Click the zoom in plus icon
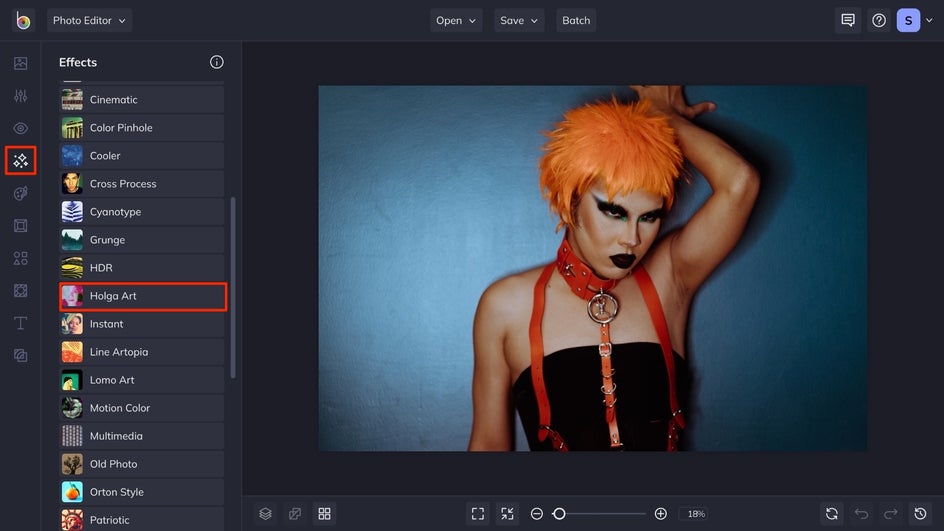Screen dimensions: 944x531 click(x=660, y=514)
